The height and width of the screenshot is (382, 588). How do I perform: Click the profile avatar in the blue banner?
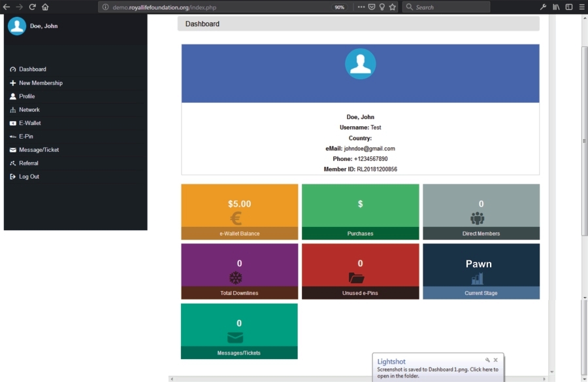click(360, 64)
